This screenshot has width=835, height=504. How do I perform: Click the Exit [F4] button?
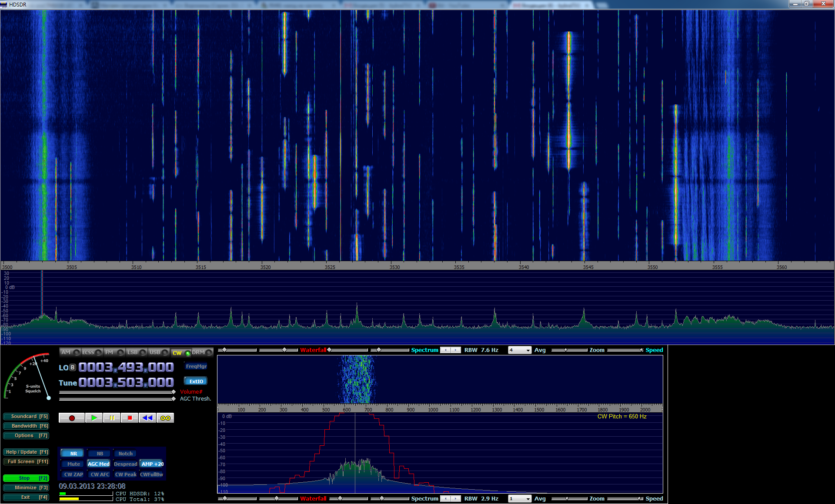tap(26, 497)
